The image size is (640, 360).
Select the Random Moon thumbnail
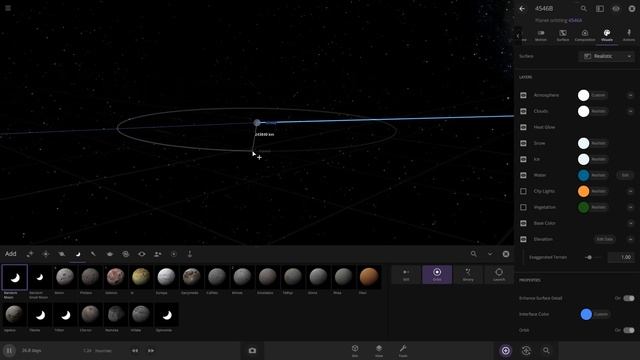(x=14, y=278)
